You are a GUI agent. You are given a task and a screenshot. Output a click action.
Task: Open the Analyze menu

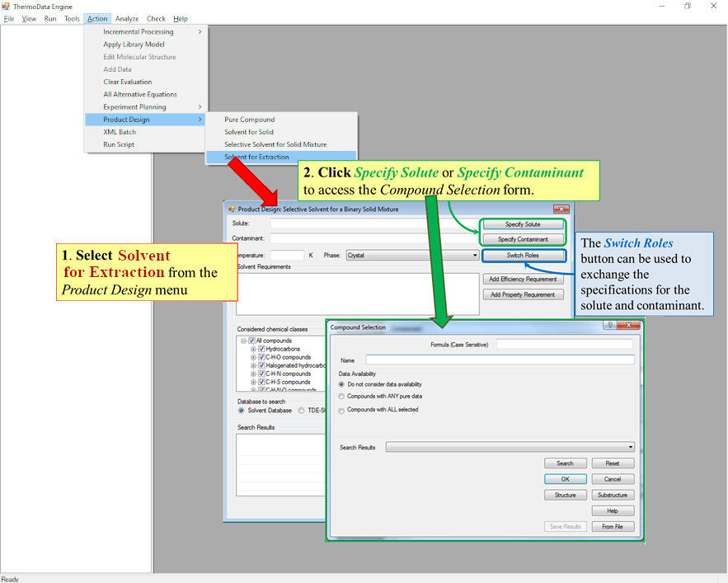[x=127, y=19]
